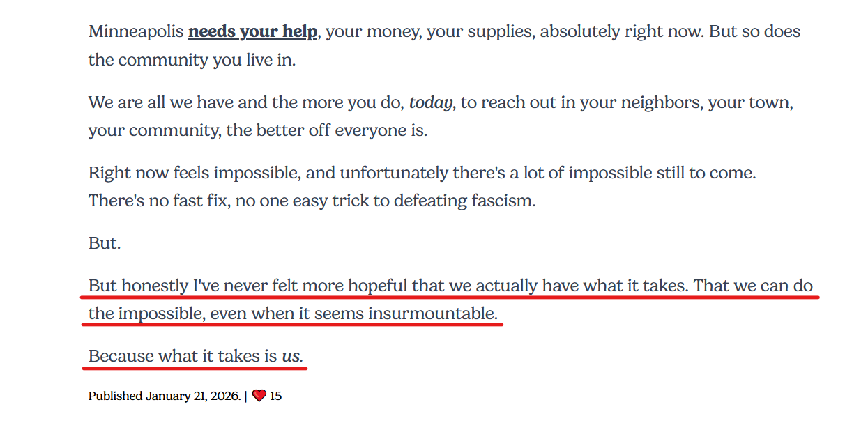Click the word "insurmountable"
The image size is (868, 439).
tap(432, 314)
